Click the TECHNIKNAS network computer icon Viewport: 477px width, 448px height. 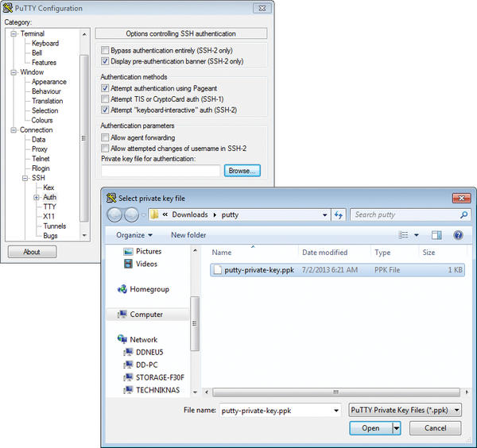(x=128, y=390)
